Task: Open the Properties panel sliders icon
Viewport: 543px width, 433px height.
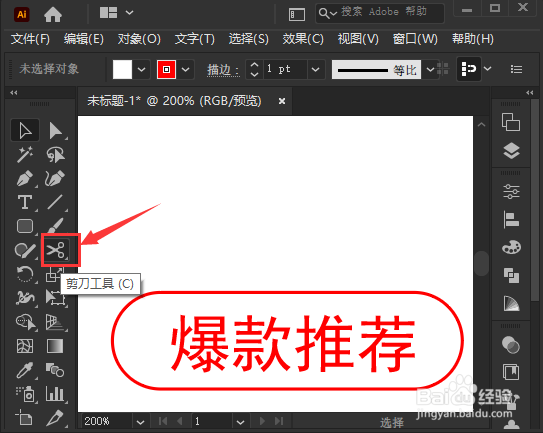Action: pos(511,191)
